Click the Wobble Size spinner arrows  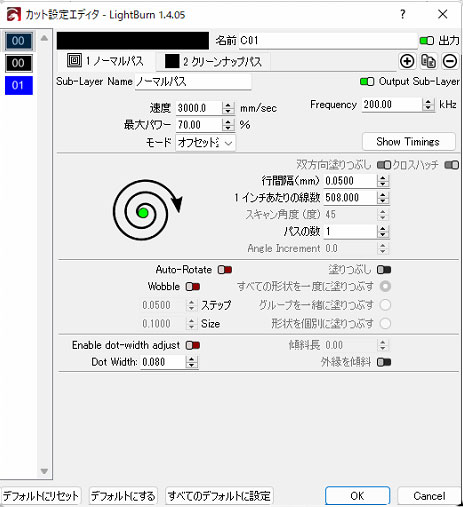pyautogui.click(x=191, y=324)
